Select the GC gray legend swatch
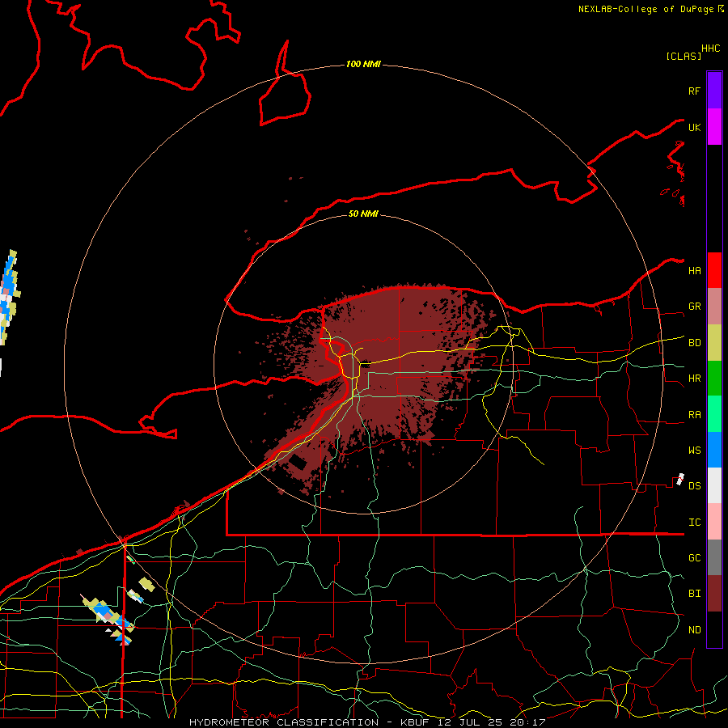The image size is (728, 728). click(714, 557)
